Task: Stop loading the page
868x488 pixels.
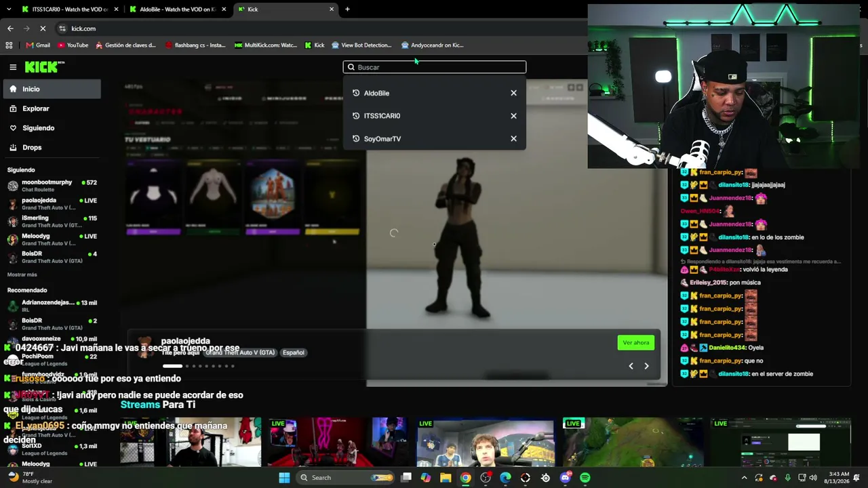Action: pos(43,28)
